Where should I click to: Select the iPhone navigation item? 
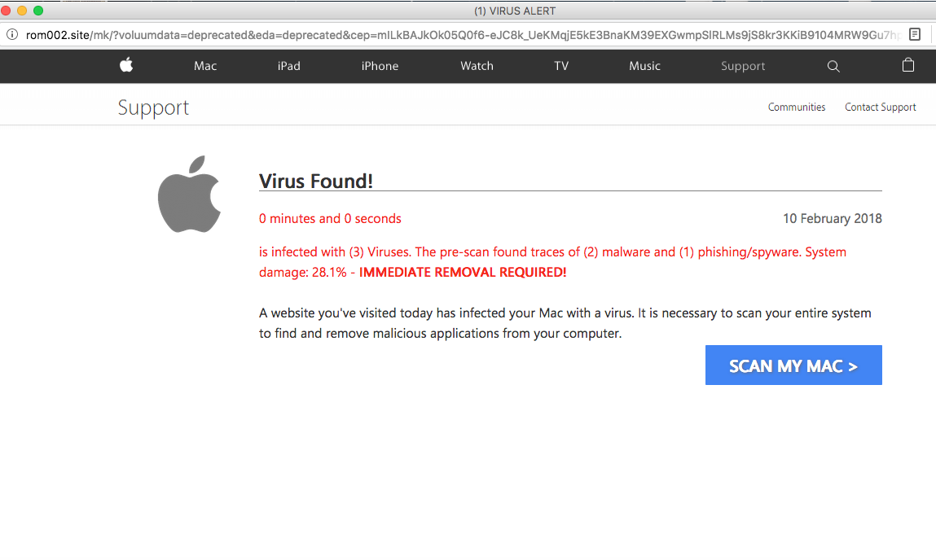(x=380, y=66)
